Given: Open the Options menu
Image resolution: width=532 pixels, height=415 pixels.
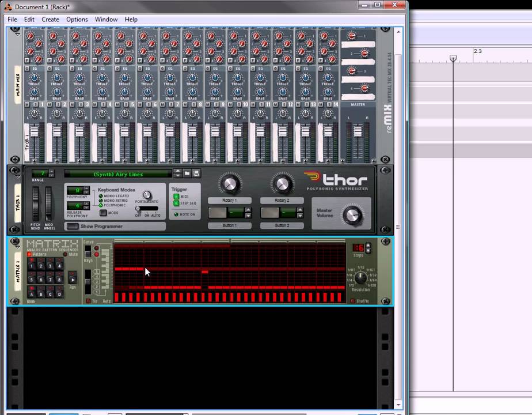Looking at the screenshot, I should click(77, 20).
